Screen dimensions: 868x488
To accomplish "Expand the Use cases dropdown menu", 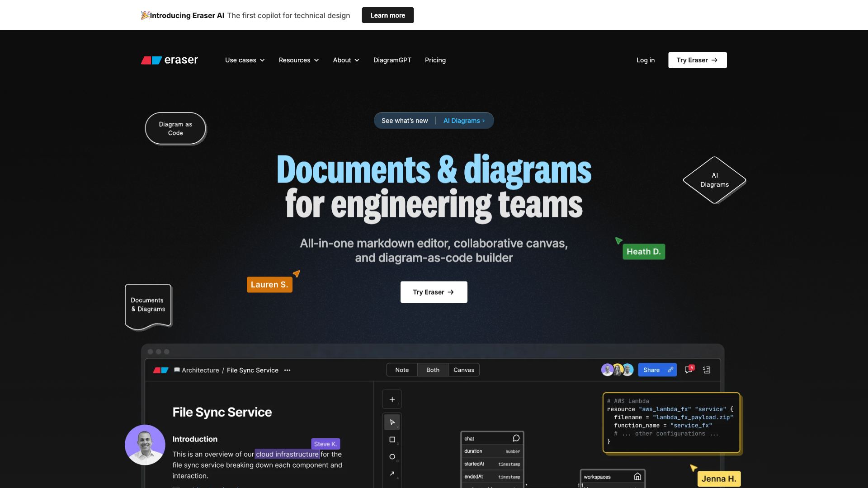I will coord(245,60).
